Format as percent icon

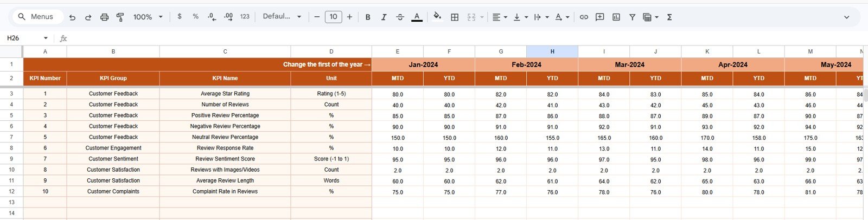[195, 17]
